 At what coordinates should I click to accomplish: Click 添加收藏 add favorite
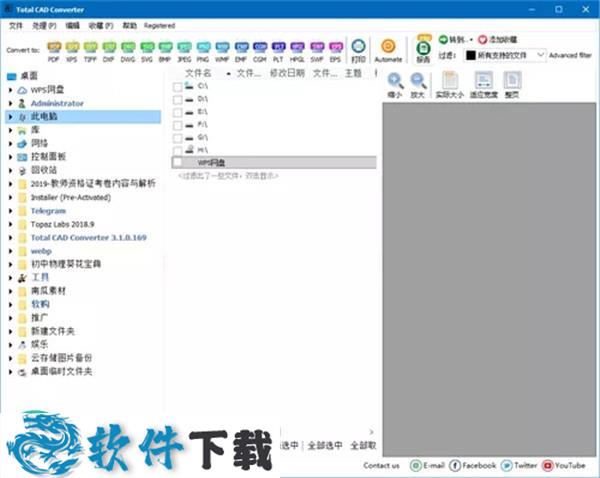[497, 39]
